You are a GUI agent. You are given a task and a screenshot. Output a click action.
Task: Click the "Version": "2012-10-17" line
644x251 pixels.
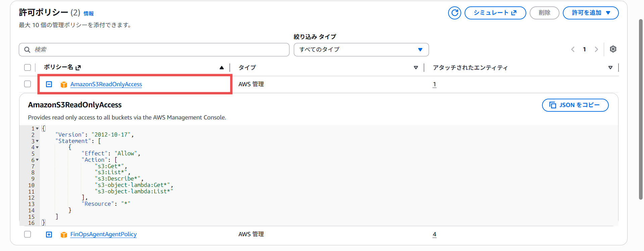(94, 135)
